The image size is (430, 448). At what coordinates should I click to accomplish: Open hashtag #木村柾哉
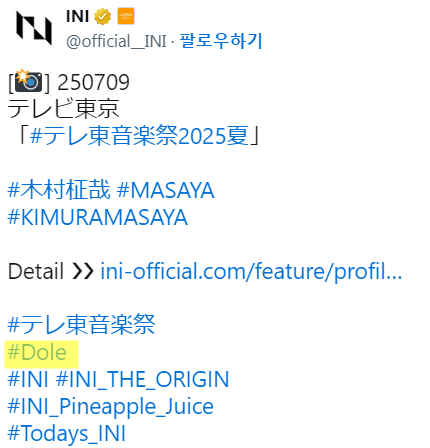pyautogui.click(x=59, y=190)
